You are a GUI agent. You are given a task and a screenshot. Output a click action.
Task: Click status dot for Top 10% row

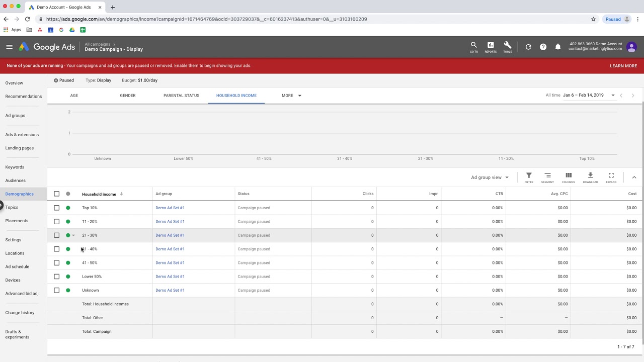[68, 208]
